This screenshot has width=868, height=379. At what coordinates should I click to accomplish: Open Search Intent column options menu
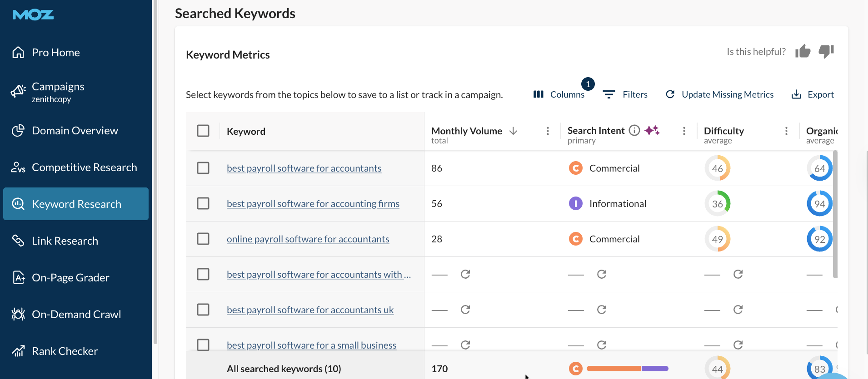coord(684,131)
